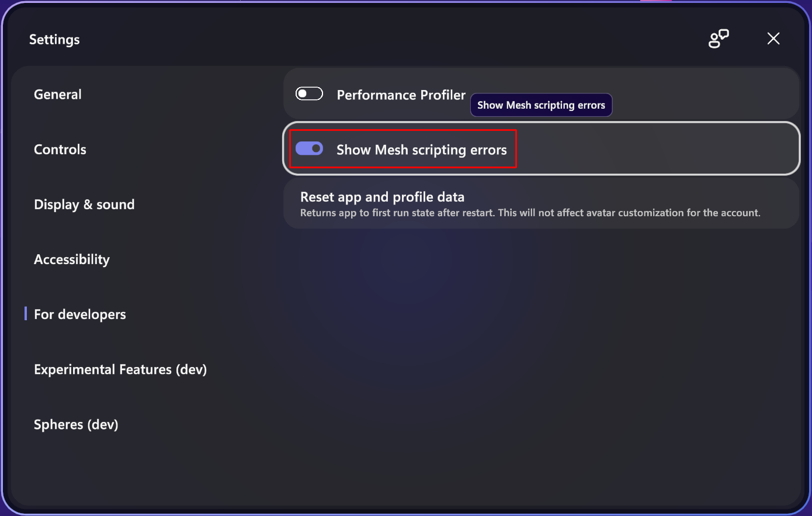Select the General settings category
The image size is (812, 516).
(x=57, y=94)
